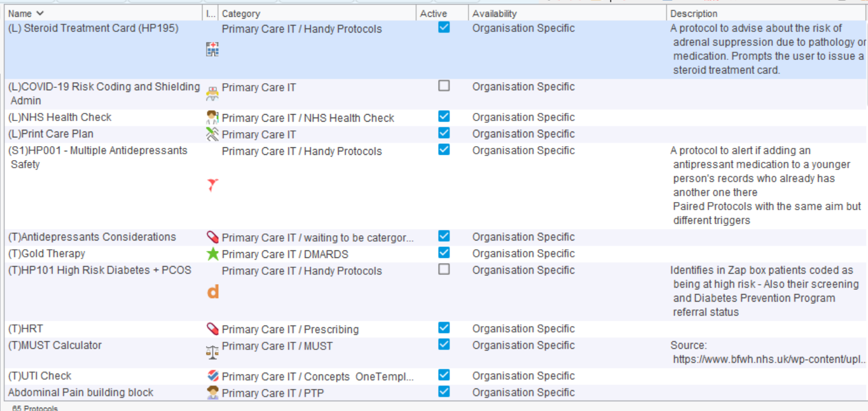Select the (L)NHS Health Check protocol
Image resolution: width=868 pixels, height=411 pixels.
click(60, 118)
